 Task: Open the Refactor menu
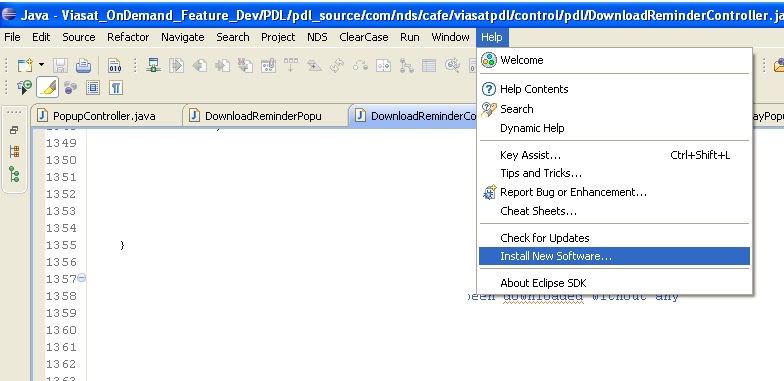128,37
